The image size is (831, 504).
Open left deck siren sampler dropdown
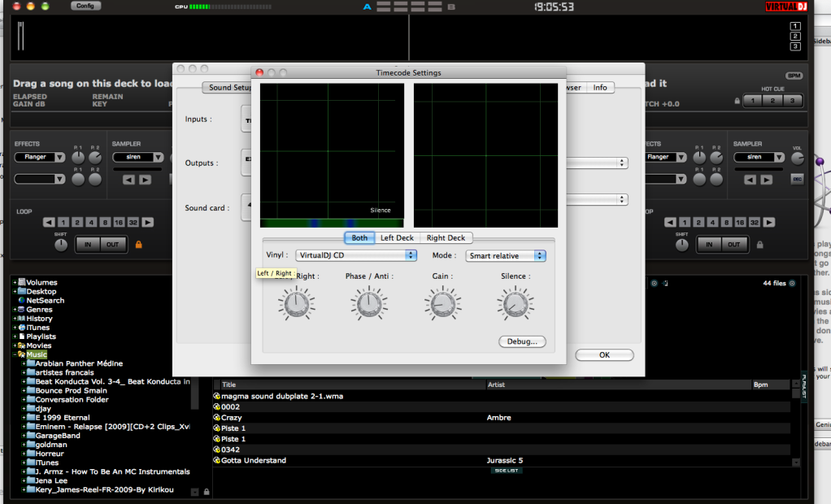tap(137, 157)
